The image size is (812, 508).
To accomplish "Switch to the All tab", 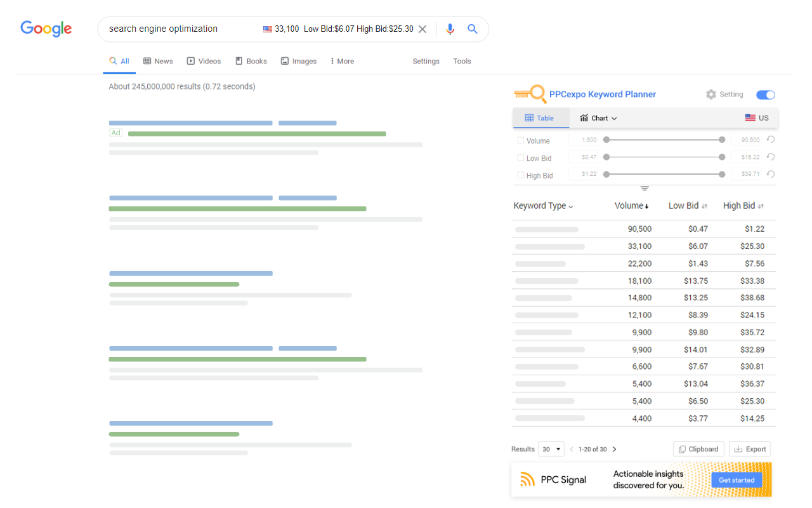I will coord(119,61).
